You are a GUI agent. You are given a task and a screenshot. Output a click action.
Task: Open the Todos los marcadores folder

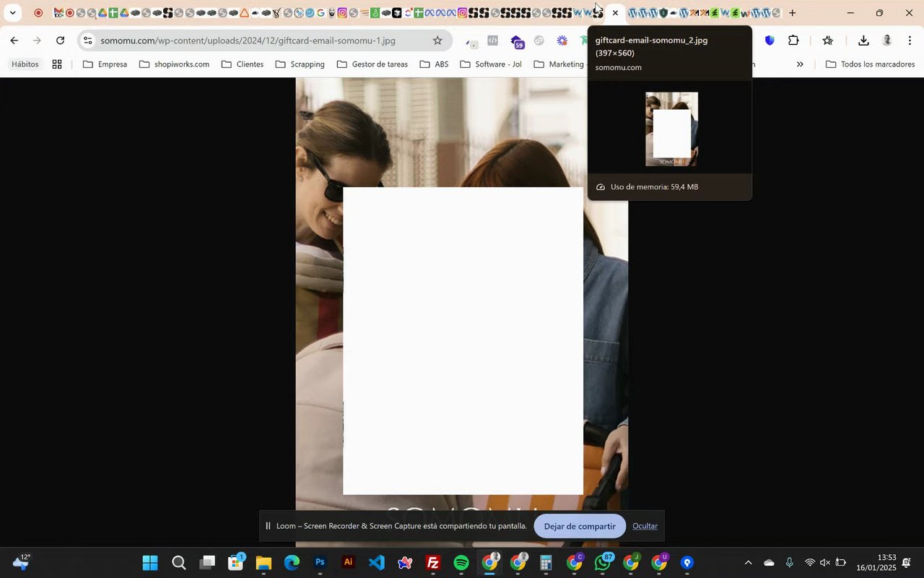[870, 64]
